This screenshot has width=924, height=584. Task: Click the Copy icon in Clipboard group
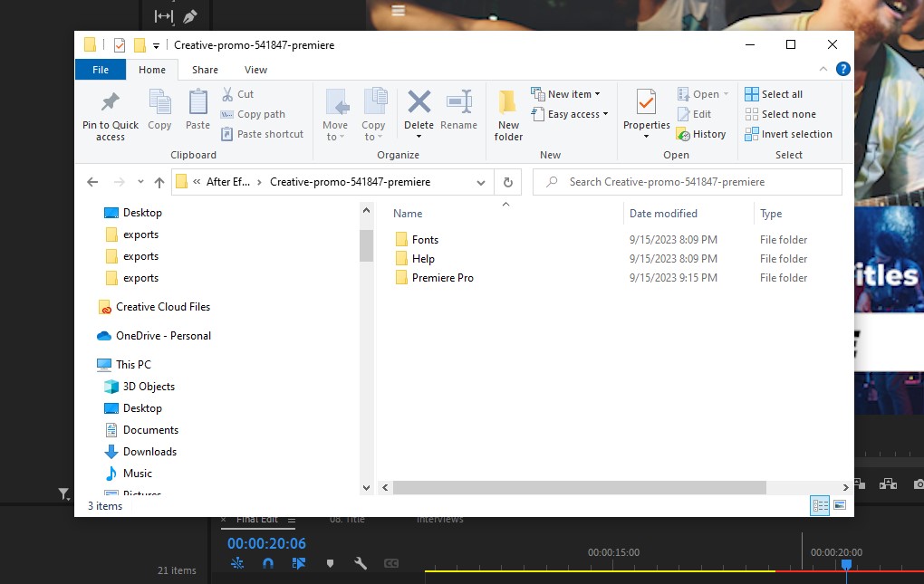(x=159, y=110)
